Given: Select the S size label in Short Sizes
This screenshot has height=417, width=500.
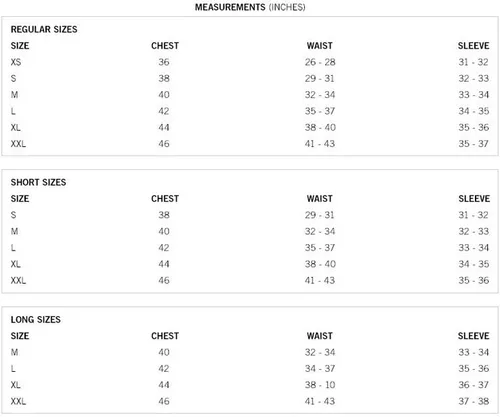Looking at the screenshot, I should [13, 215].
